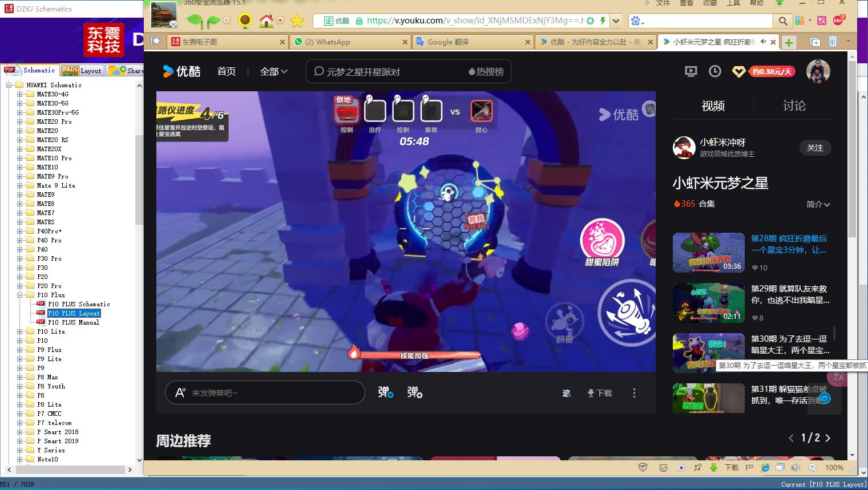Close the Google 翻译 tab

point(527,42)
